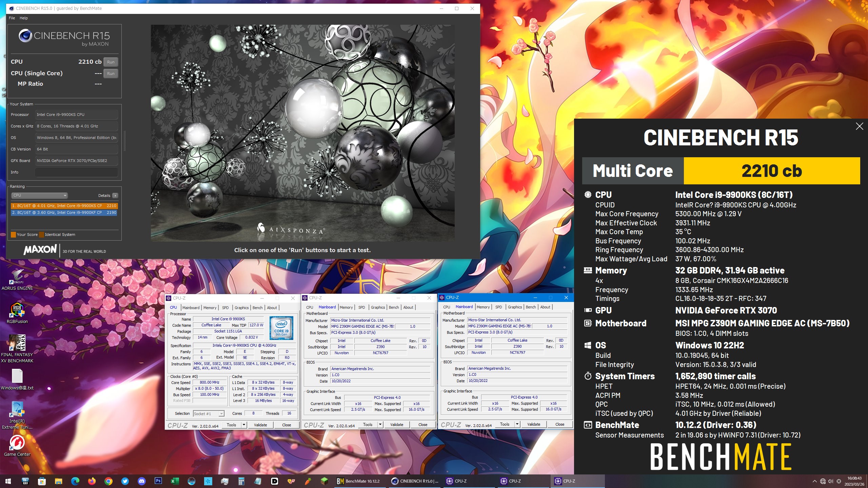The image size is (868, 488).
Task: Open the Ranking CPU dropdown in Cinebench
Action: (x=39, y=195)
